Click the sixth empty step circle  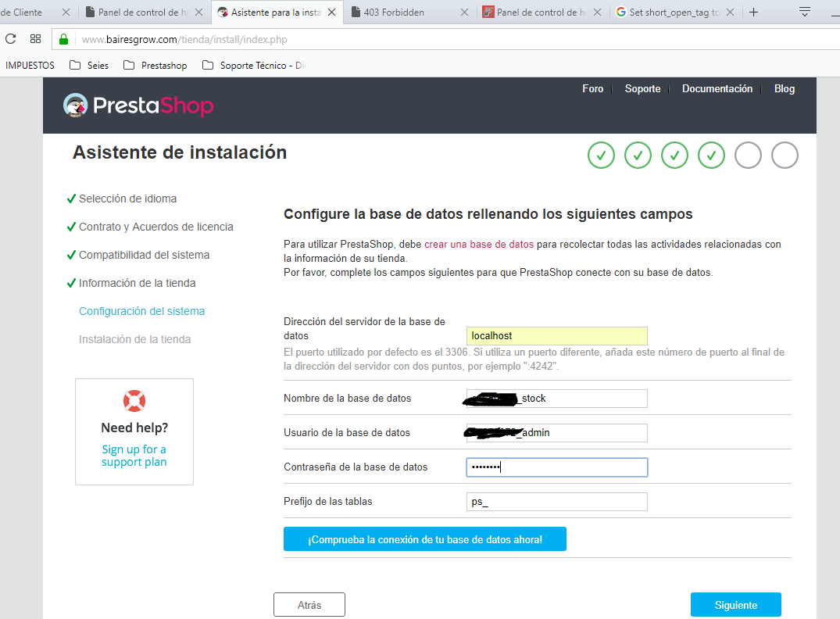coord(785,156)
